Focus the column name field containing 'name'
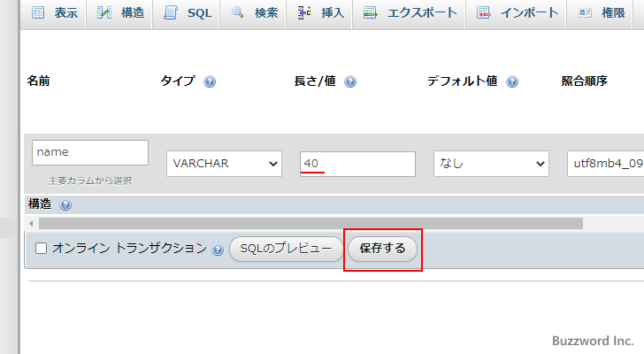This screenshot has height=354, width=644. (x=90, y=152)
